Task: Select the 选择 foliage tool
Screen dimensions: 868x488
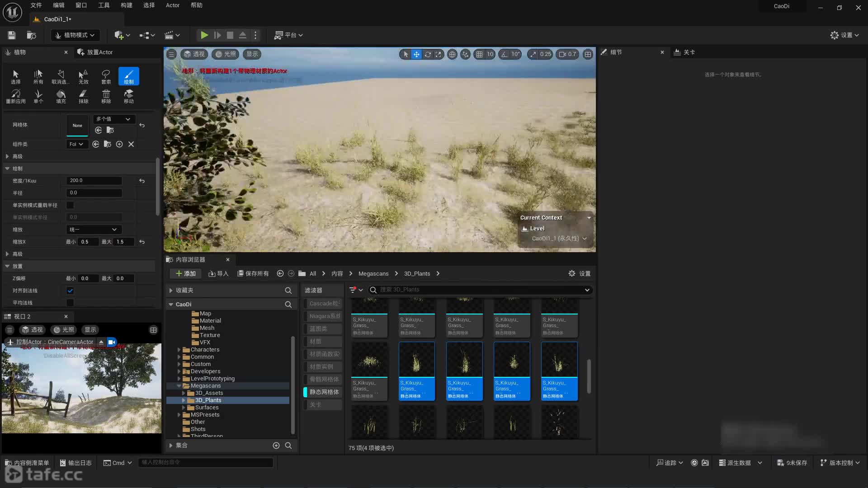Action: click(15, 76)
